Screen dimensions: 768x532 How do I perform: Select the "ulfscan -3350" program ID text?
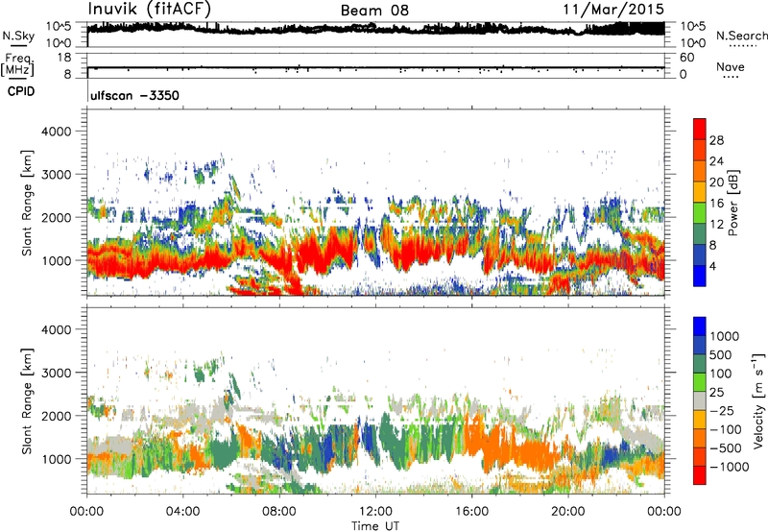[x=134, y=95]
